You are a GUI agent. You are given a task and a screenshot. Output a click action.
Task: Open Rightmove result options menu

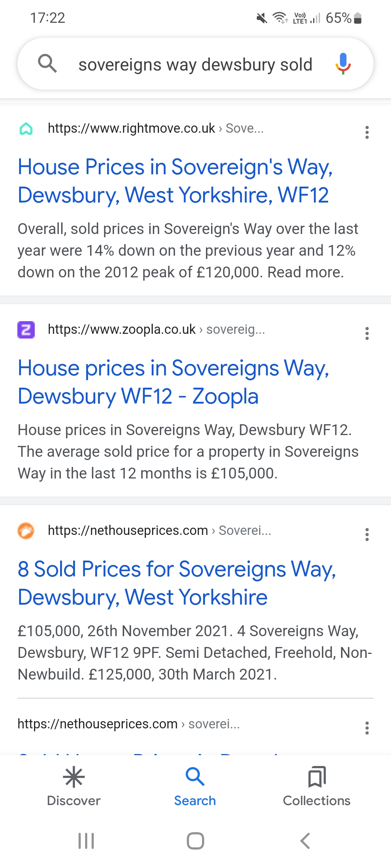[x=367, y=132]
